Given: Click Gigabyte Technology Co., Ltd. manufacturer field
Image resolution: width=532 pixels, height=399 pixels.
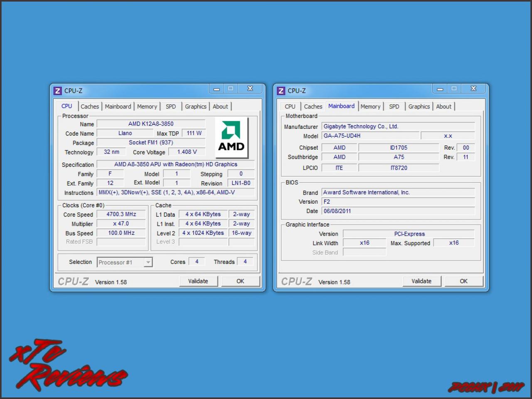Looking at the screenshot, I should click(x=399, y=126).
